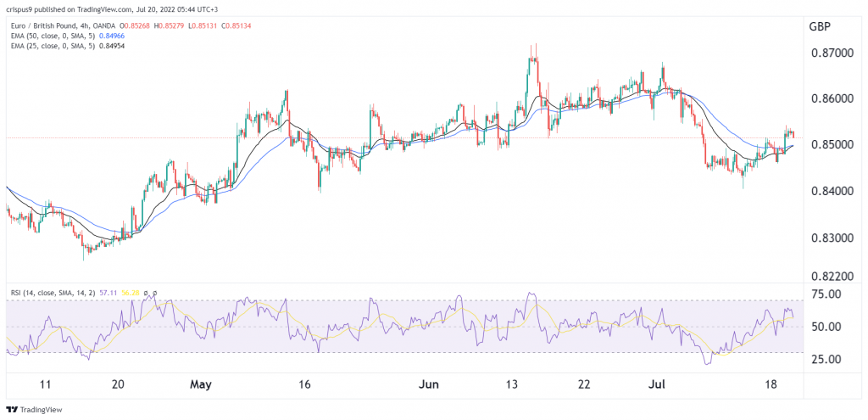Click the GBP currency label on price axis
Screen dimensions: 868x420
coord(819,25)
